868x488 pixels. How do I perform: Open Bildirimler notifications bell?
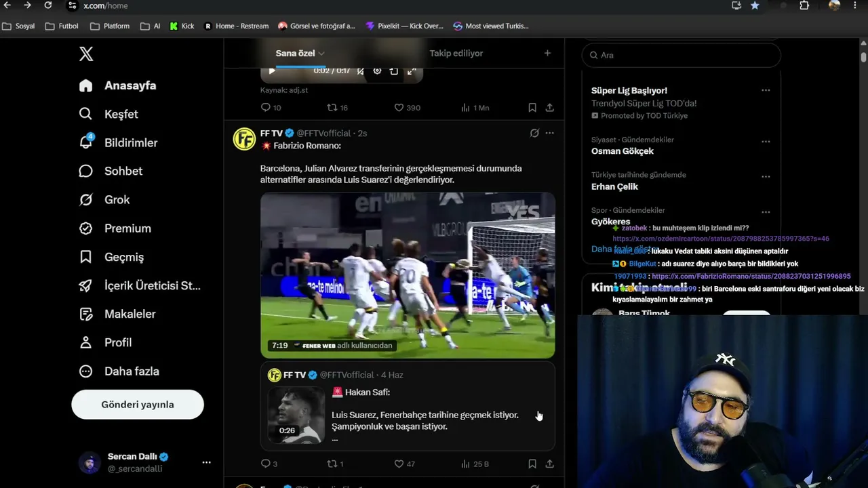click(x=118, y=143)
